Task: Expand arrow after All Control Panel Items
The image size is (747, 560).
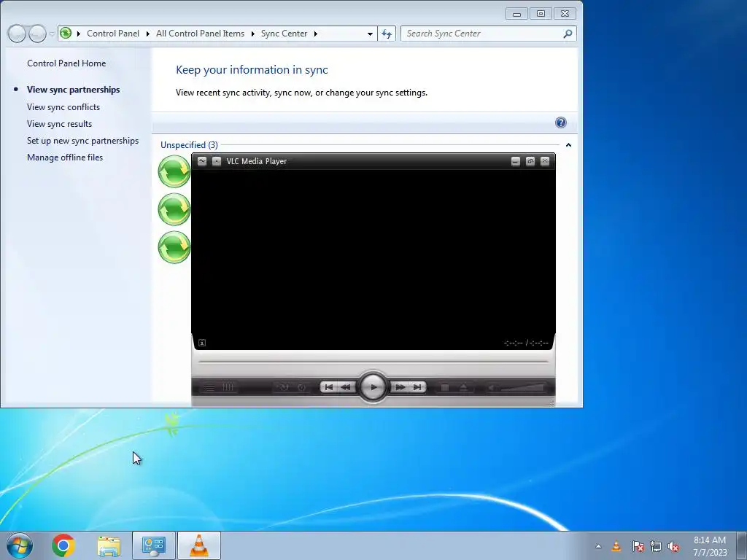Action: pyautogui.click(x=252, y=34)
